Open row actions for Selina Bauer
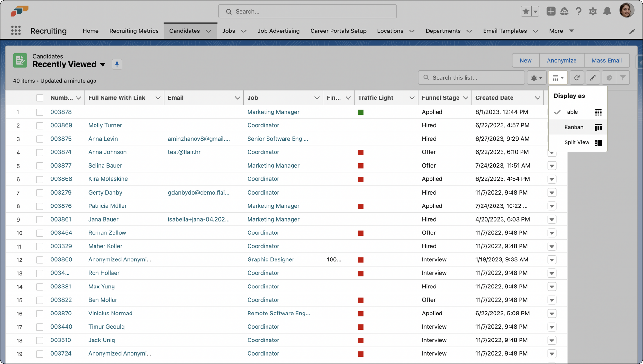The height and width of the screenshot is (364, 643). [552, 166]
